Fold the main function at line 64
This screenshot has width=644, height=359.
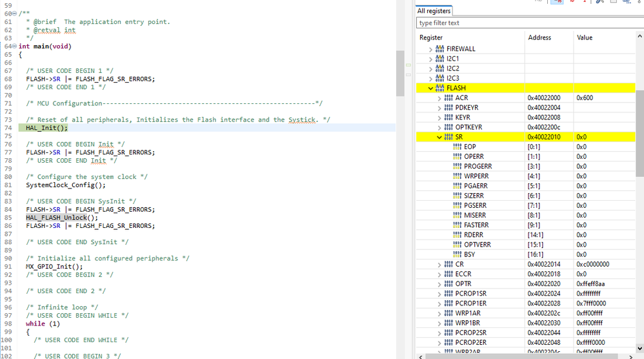click(x=15, y=46)
